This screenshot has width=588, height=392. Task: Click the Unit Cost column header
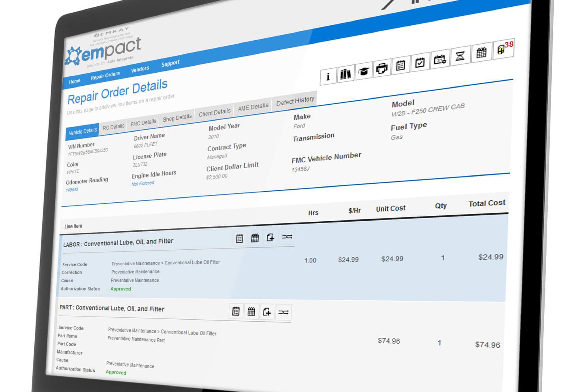pyautogui.click(x=391, y=208)
